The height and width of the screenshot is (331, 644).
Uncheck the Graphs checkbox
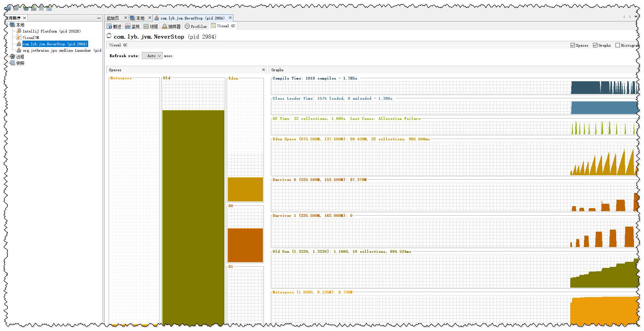click(595, 45)
